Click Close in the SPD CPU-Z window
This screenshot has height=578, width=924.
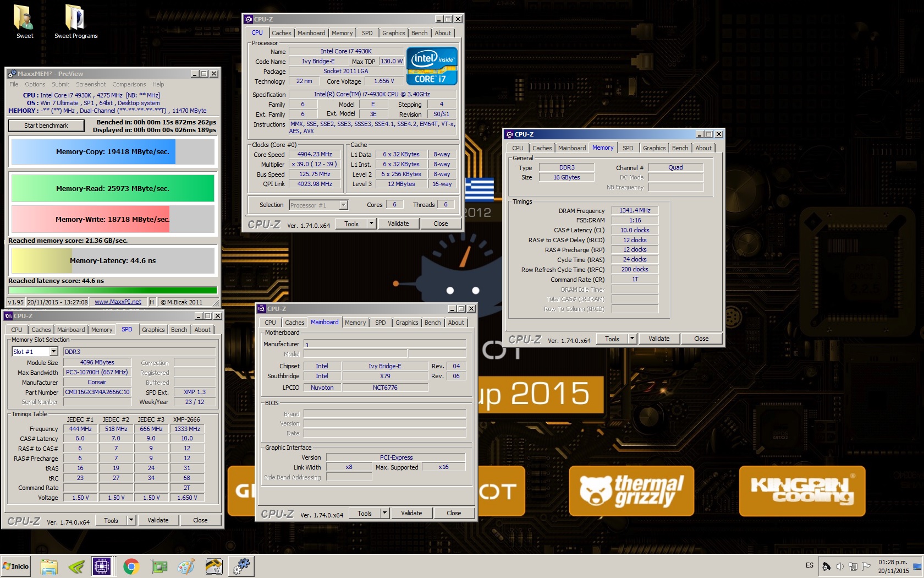[x=200, y=520]
